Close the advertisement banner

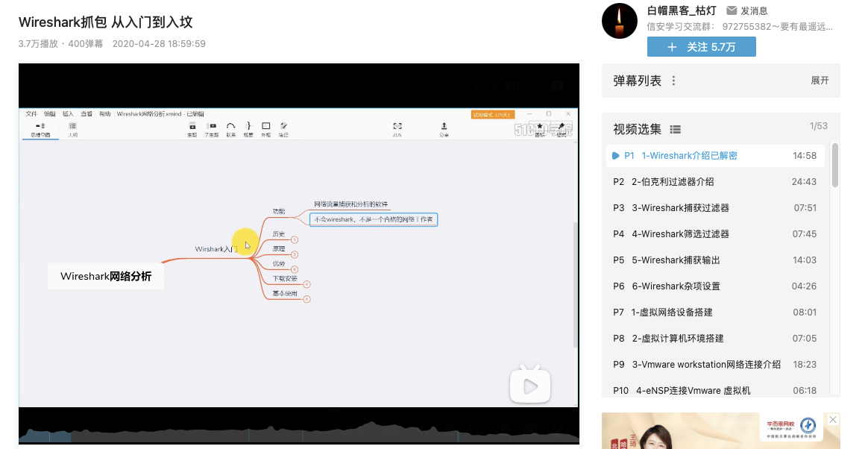click(832, 420)
